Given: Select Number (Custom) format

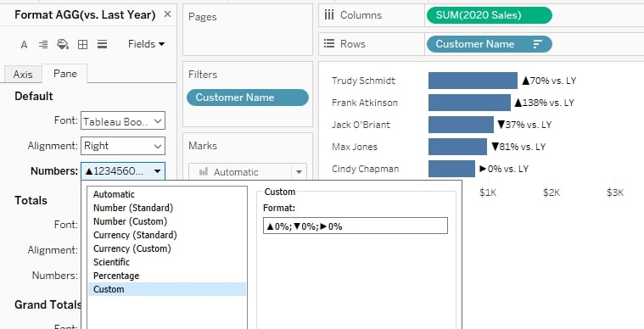Looking at the screenshot, I should click(x=130, y=221).
